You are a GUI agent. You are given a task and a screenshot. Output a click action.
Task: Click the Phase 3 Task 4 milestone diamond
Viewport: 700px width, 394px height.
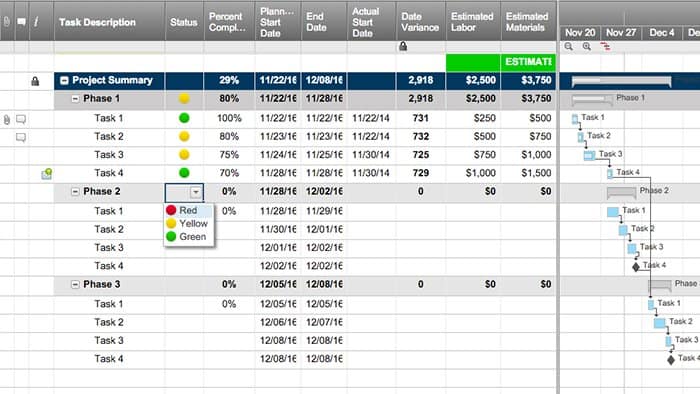pyautogui.click(x=671, y=360)
